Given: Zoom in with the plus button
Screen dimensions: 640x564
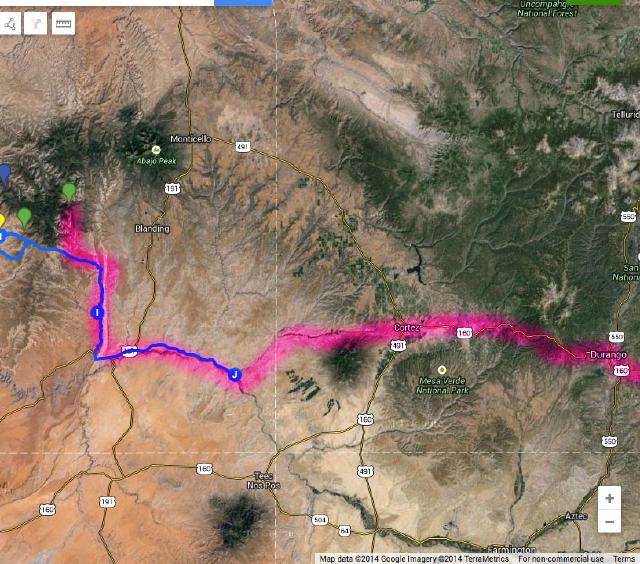Looking at the screenshot, I should pyautogui.click(x=609, y=498).
